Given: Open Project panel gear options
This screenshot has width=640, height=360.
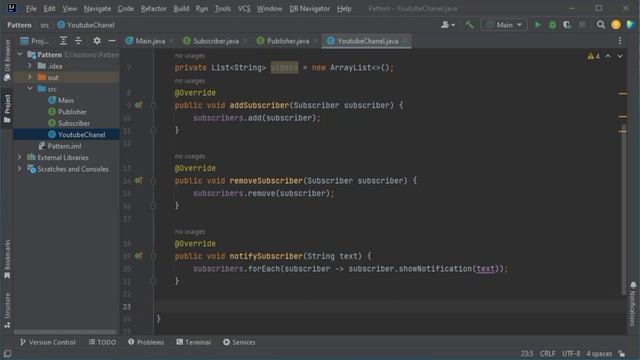Looking at the screenshot, I should click(97, 40).
